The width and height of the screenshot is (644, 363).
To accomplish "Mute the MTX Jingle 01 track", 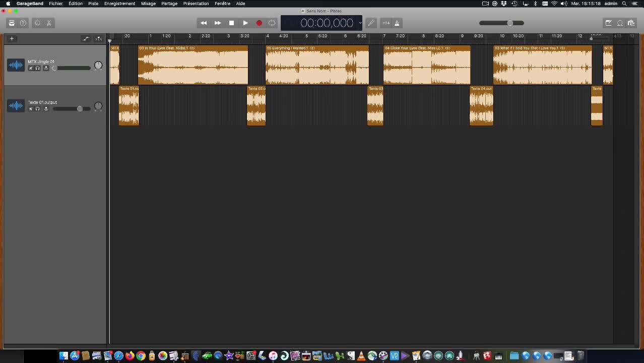I will 31,68.
